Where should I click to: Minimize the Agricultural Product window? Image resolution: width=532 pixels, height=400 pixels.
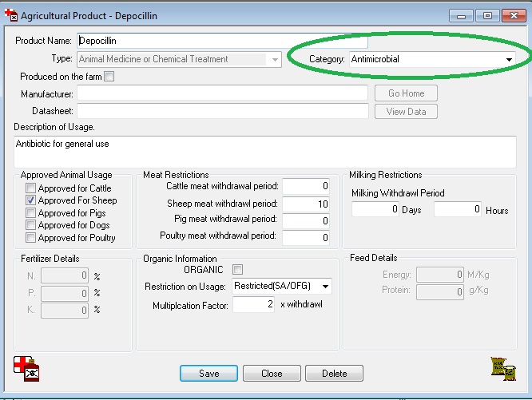point(461,16)
